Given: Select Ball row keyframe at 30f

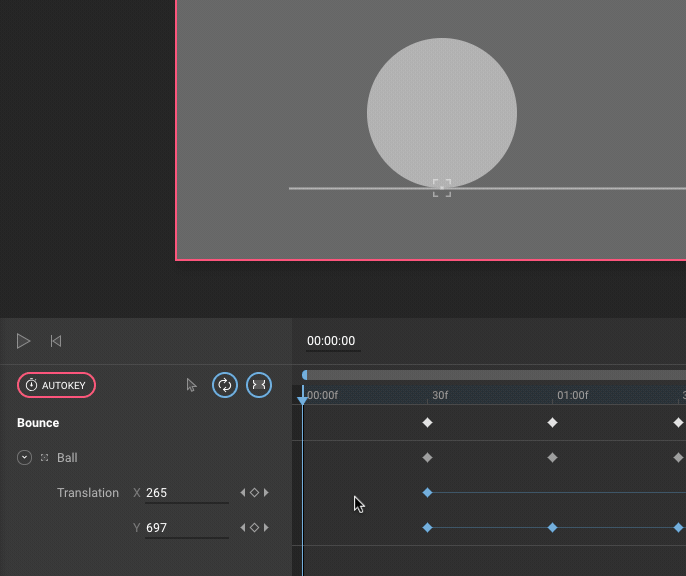Looking at the screenshot, I should [x=427, y=458].
